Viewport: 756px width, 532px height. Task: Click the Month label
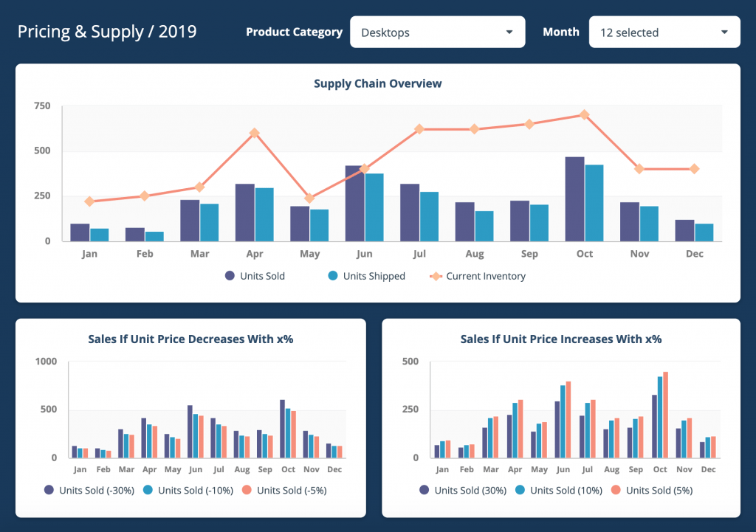561,32
